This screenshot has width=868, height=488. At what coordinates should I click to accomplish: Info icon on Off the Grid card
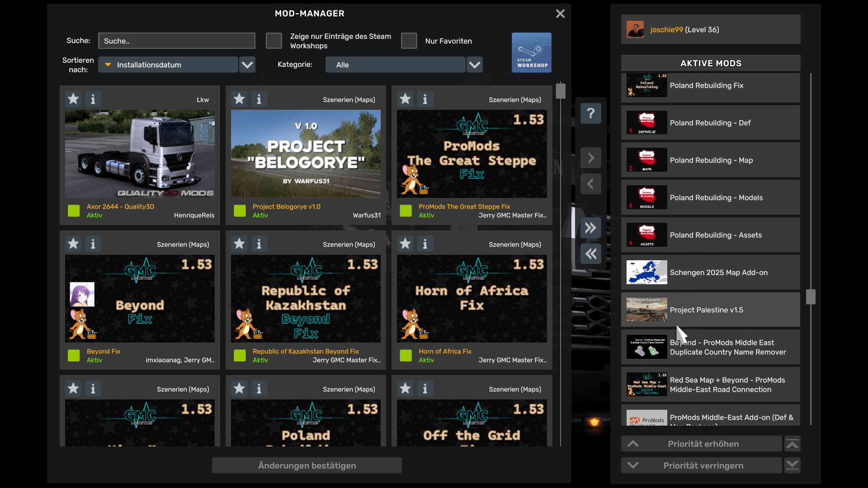(x=425, y=389)
